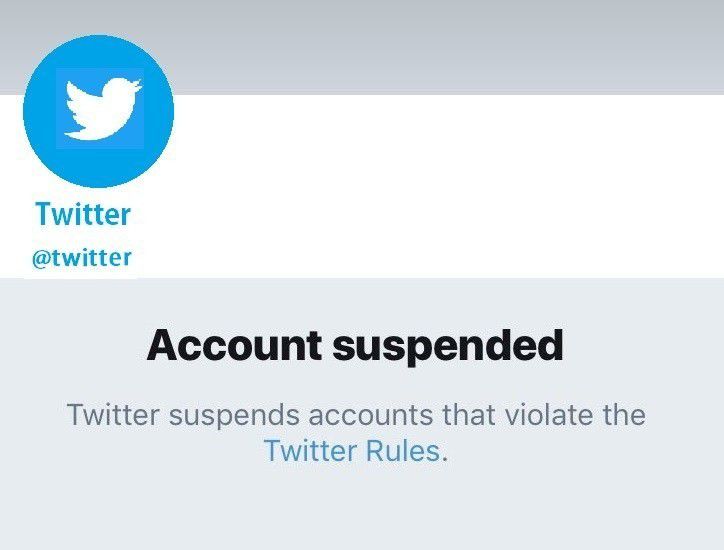The height and width of the screenshot is (550, 724).
Task: Click empty light-gray area below the message
Action: pyautogui.click(x=360, y=510)
